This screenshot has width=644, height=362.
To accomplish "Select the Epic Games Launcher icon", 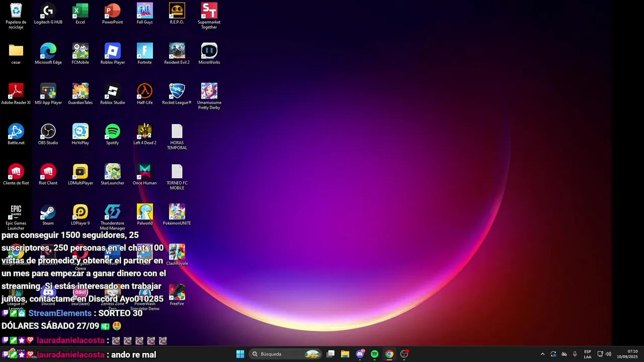I will 16,217.
